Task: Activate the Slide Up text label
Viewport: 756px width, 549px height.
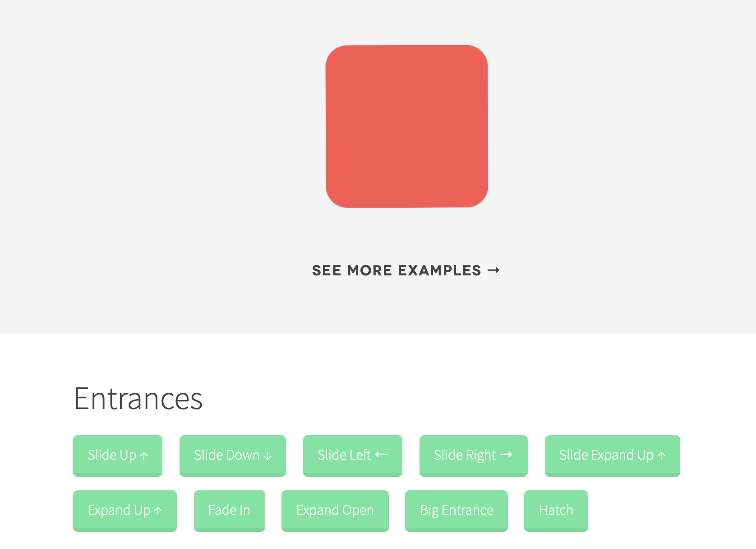Action: click(x=112, y=455)
